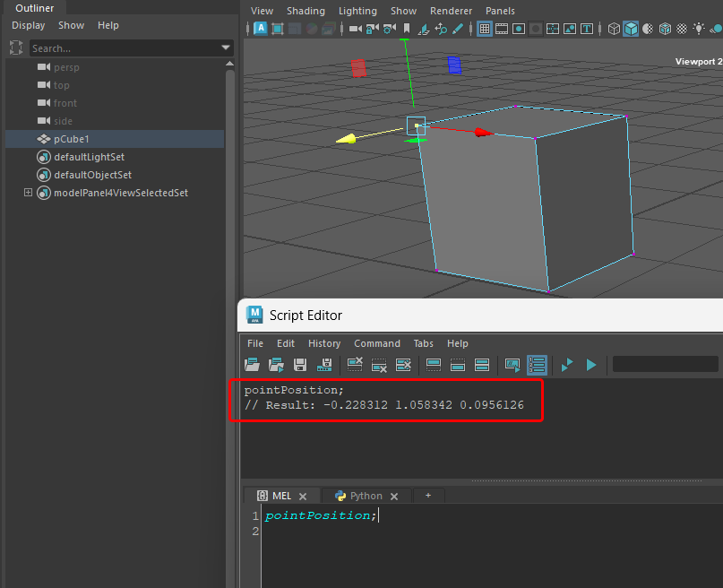Click the Smooth Shade All cube icon
The image size is (723, 588).
(x=631, y=29)
